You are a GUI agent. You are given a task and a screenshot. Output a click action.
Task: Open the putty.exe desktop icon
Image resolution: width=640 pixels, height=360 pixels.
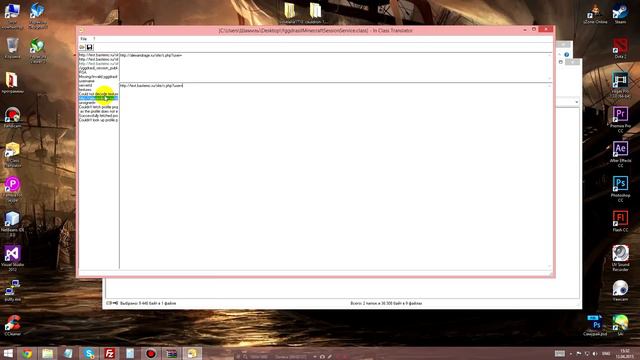[12, 291]
